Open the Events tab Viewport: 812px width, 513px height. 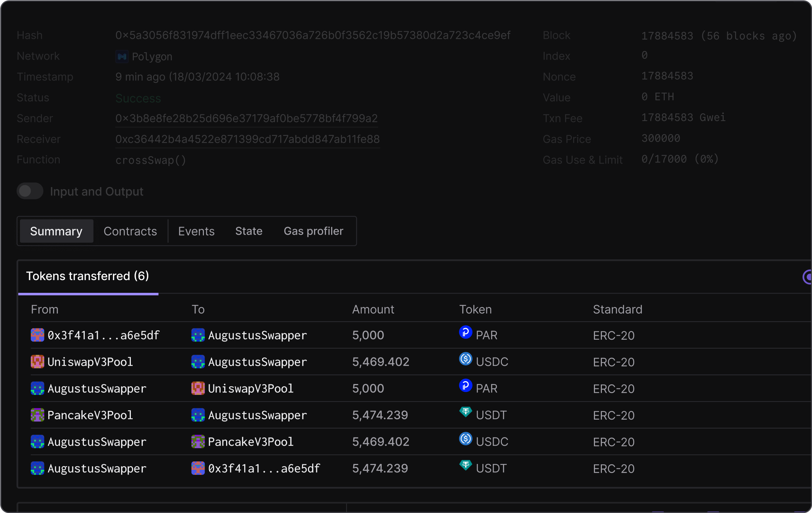click(x=196, y=231)
